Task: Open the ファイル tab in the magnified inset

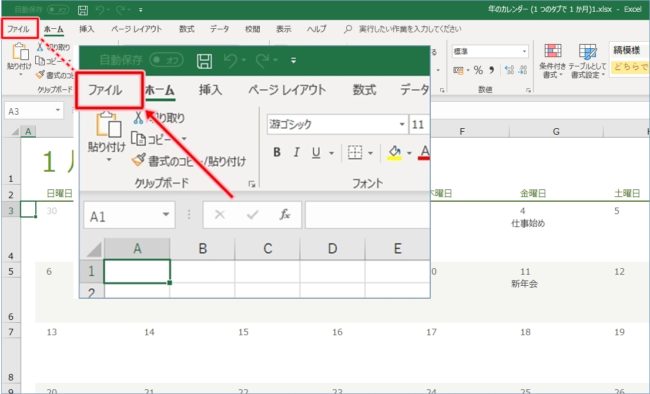Action: 105,90
